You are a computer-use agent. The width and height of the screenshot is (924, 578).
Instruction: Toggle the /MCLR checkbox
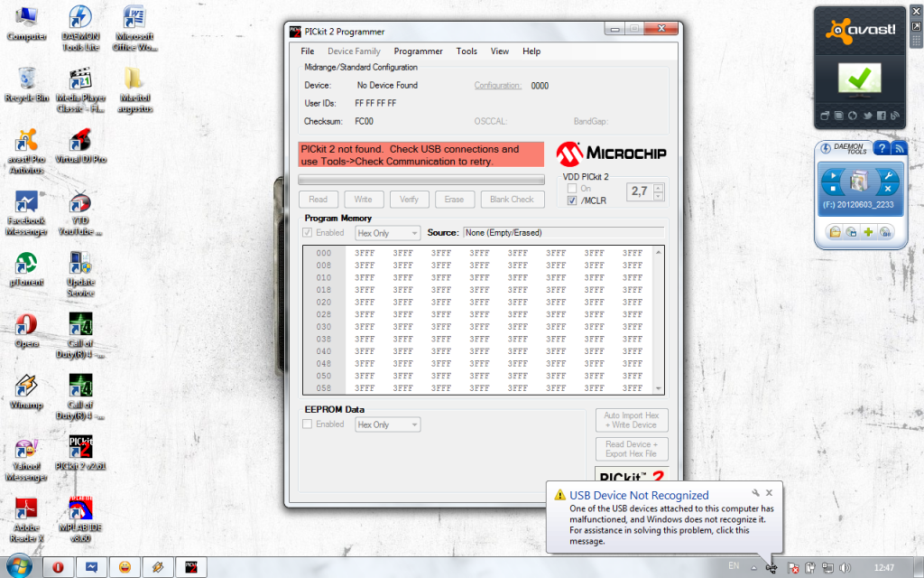tap(571, 200)
